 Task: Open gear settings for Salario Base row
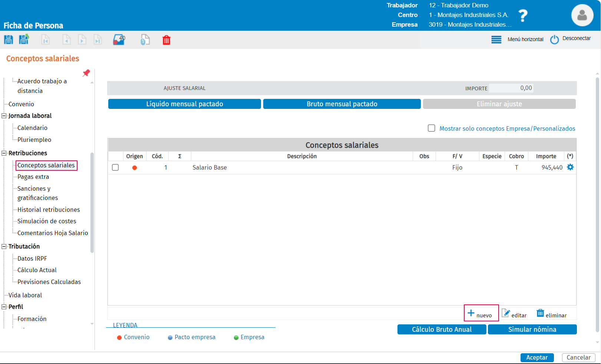[x=570, y=167]
